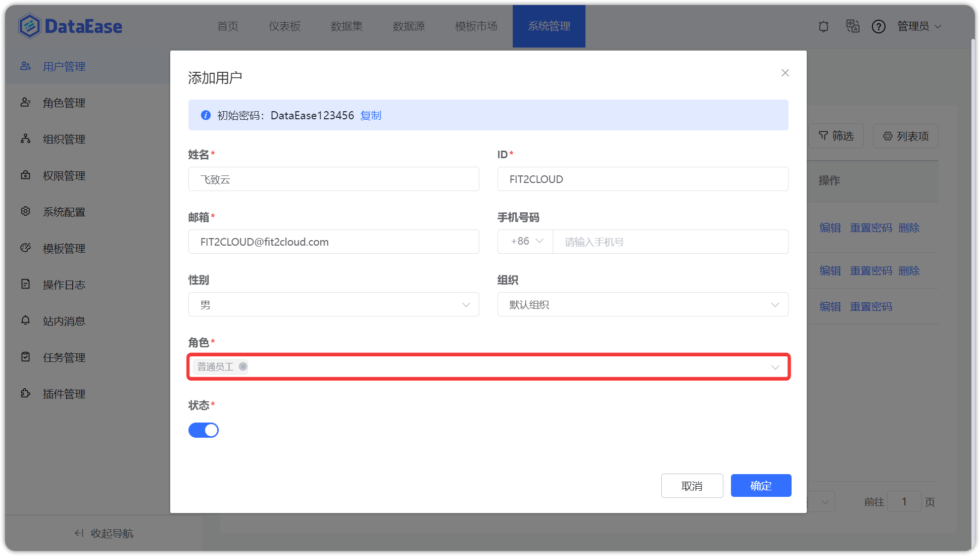This screenshot has height=556, width=980.
Task: Close the 添加用户 dialog
Action: click(785, 73)
